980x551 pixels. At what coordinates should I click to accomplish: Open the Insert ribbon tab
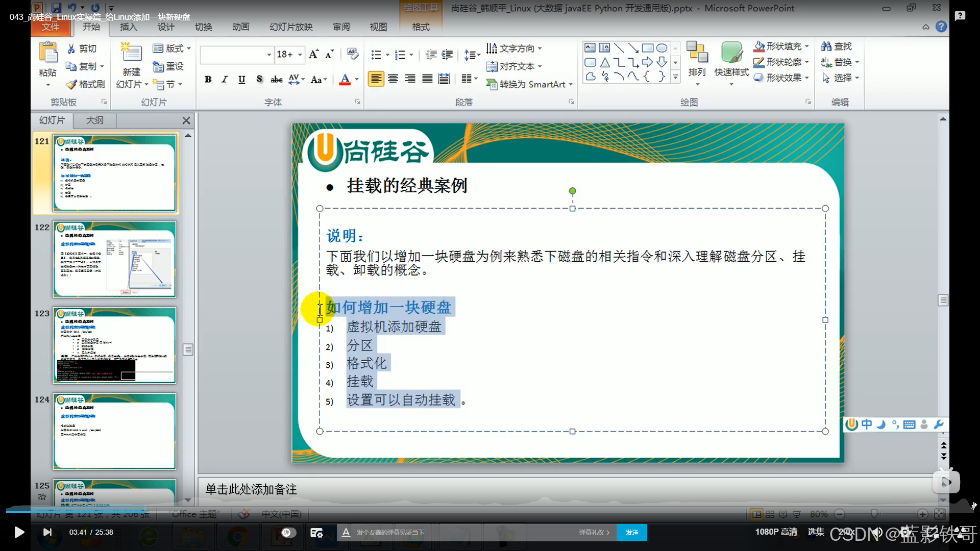128,27
